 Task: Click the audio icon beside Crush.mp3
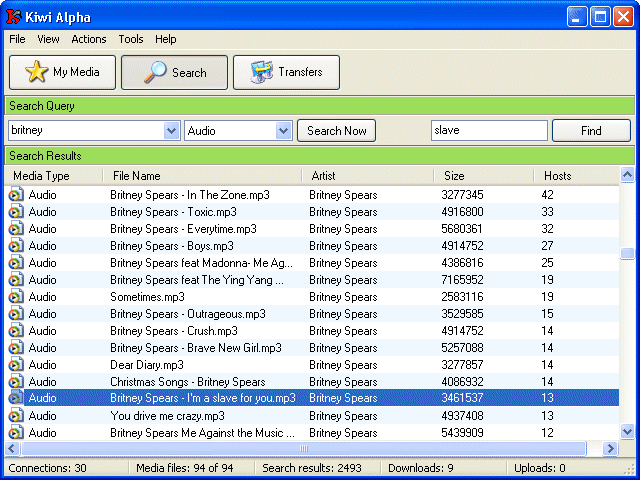(16, 331)
